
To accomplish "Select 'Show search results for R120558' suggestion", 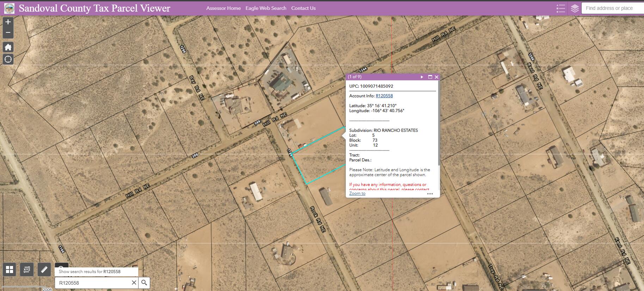I will click(96, 272).
